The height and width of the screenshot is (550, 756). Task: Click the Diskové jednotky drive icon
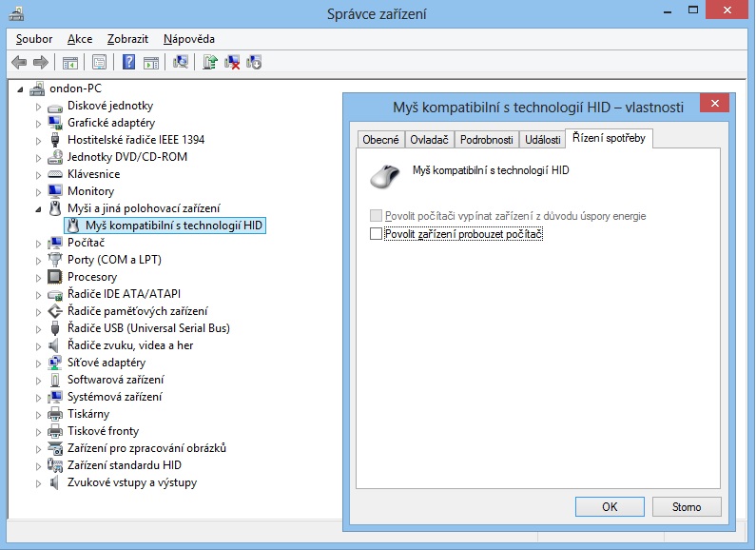[55, 108]
